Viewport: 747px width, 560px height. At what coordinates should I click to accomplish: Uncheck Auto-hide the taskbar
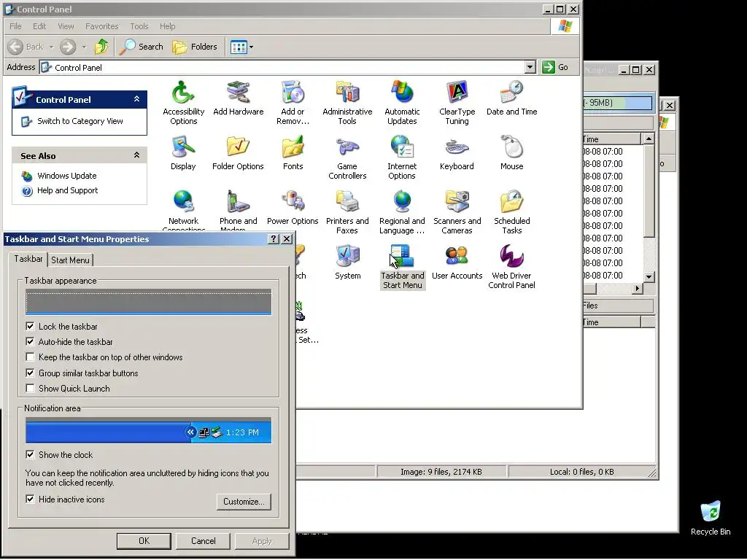point(30,341)
